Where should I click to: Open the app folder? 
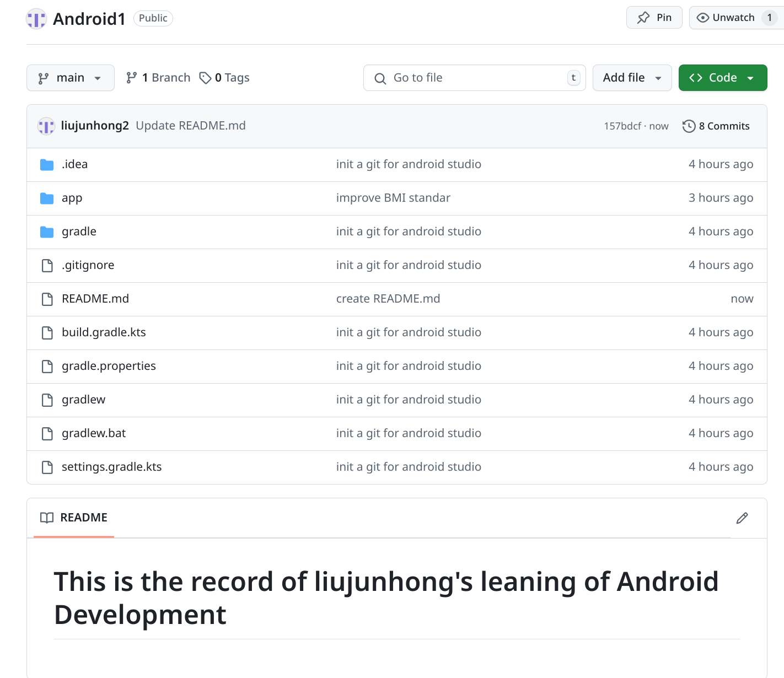[72, 198]
